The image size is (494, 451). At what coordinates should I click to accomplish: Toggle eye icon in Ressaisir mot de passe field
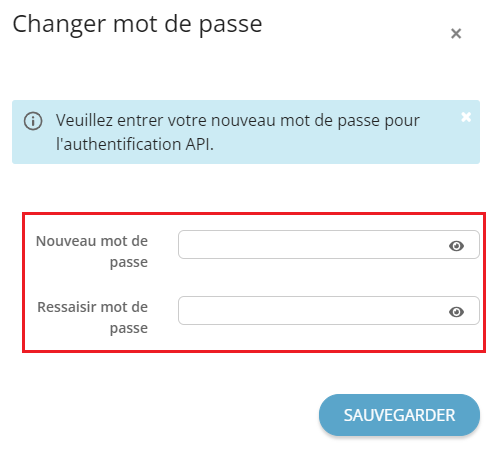tap(456, 312)
